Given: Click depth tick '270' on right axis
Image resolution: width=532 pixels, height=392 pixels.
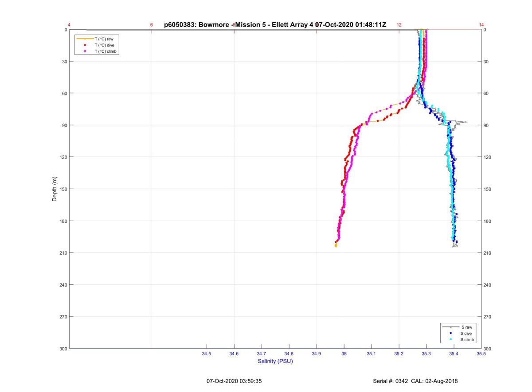Looking at the screenshot, I should click(488, 317).
